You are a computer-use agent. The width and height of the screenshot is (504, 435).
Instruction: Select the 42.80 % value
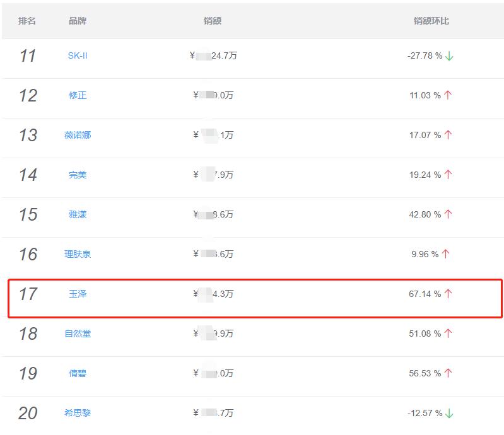click(425, 214)
